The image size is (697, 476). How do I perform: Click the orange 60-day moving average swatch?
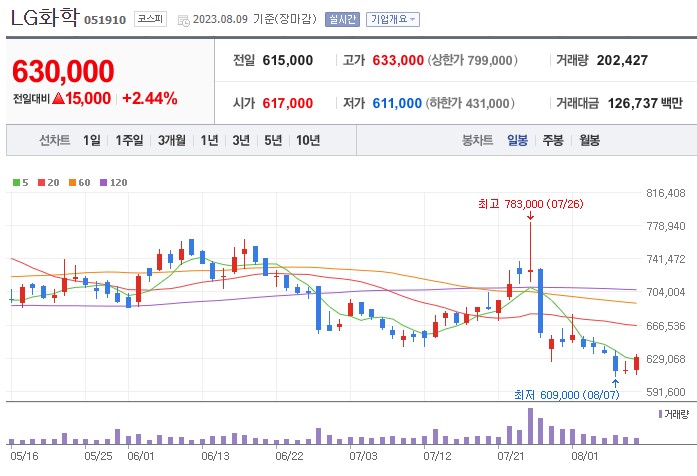72,182
